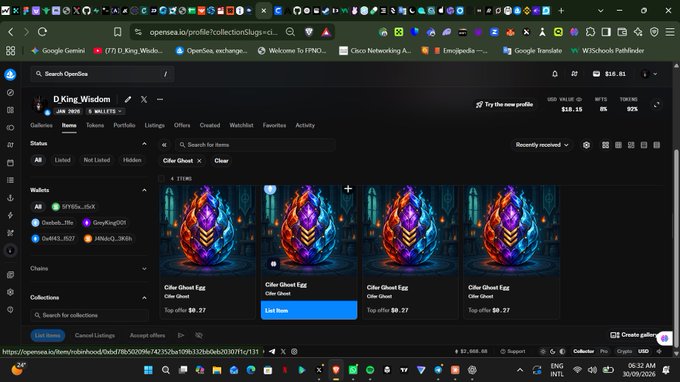Switch to Collector mode in footer
This screenshot has width=680, height=382.
pyautogui.click(x=583, y=351)
